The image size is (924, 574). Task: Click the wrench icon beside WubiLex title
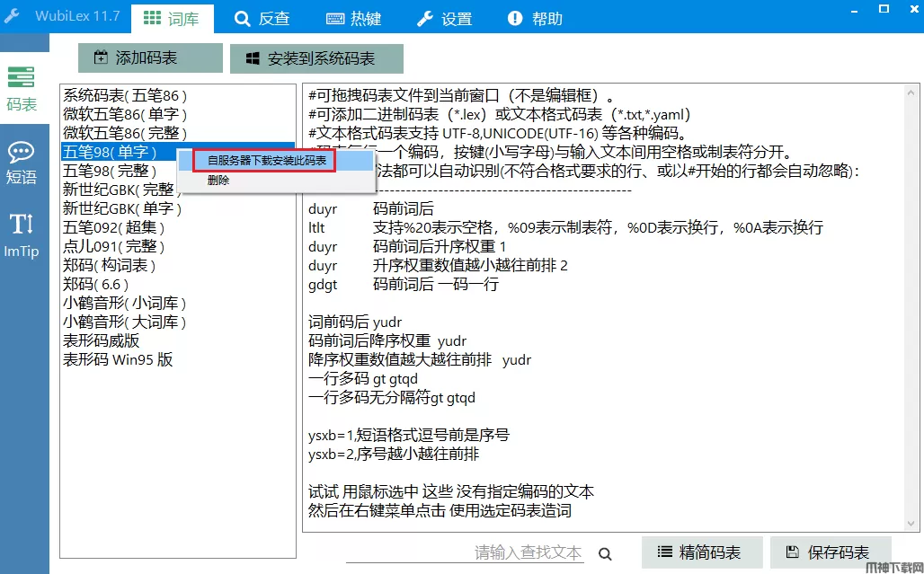12,16
